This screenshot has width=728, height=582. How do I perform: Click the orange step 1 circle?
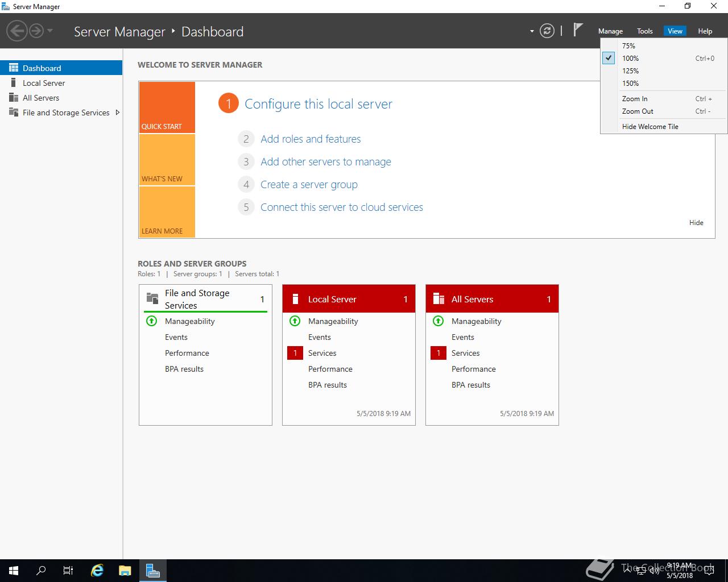(x=228, y=103)
